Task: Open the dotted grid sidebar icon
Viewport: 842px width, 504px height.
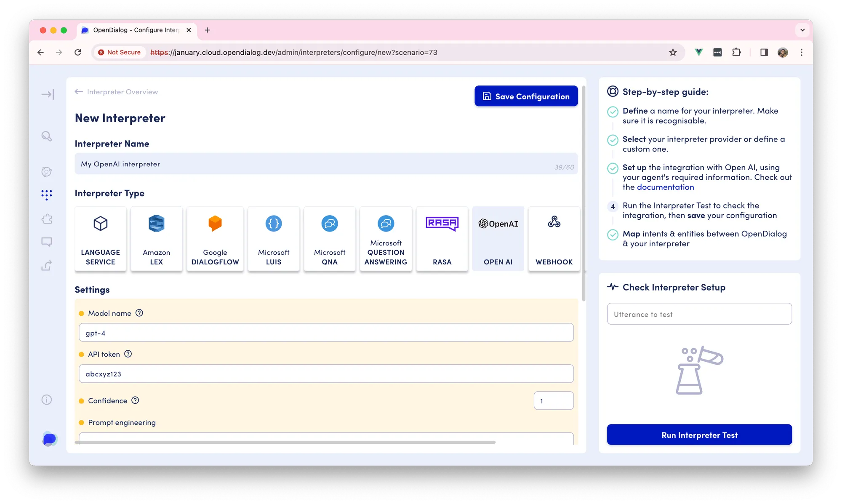Action: tap(47, 195)
